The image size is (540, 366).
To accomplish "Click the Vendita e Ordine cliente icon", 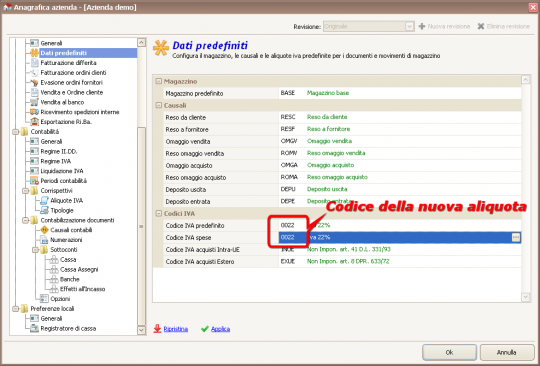I will [x=34, y=92].
